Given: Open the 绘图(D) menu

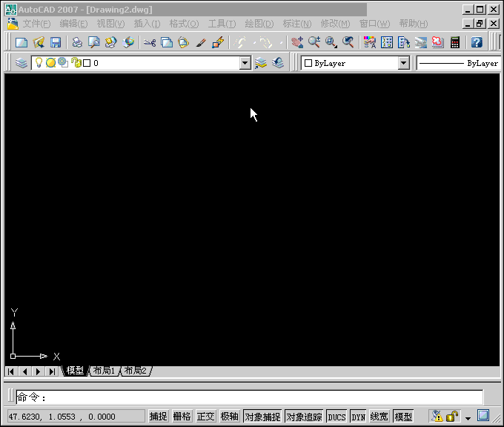Looking at the screenshot, I should pos(259,24).
